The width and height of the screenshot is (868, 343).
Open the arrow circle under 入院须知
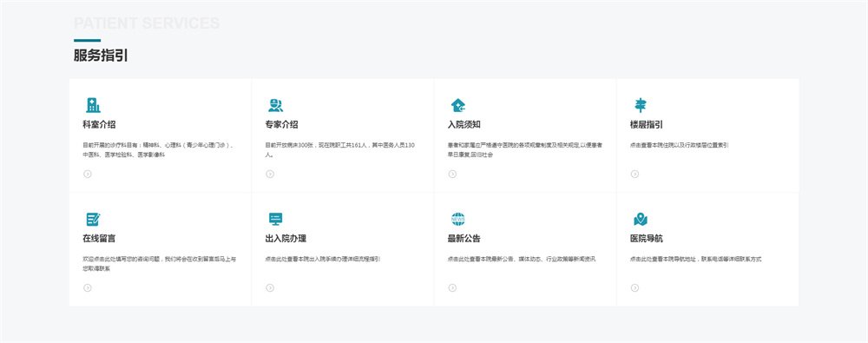(x=452, y=174)
